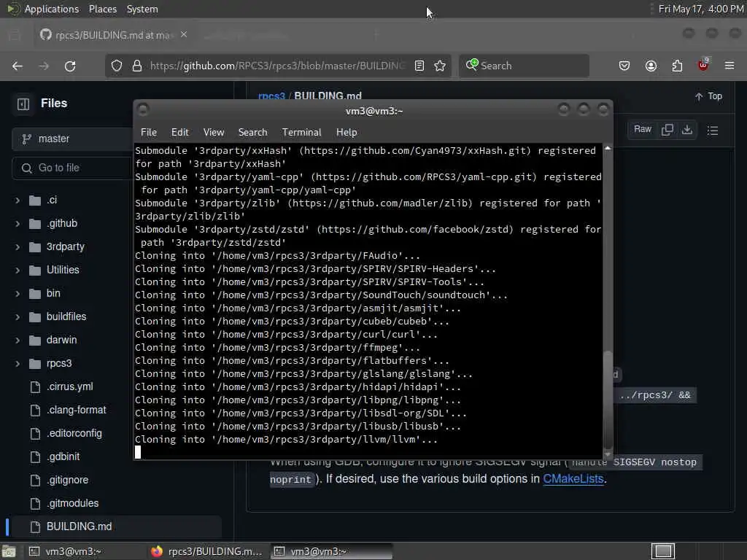Open the .gitignore file

(x=67, y=480)
